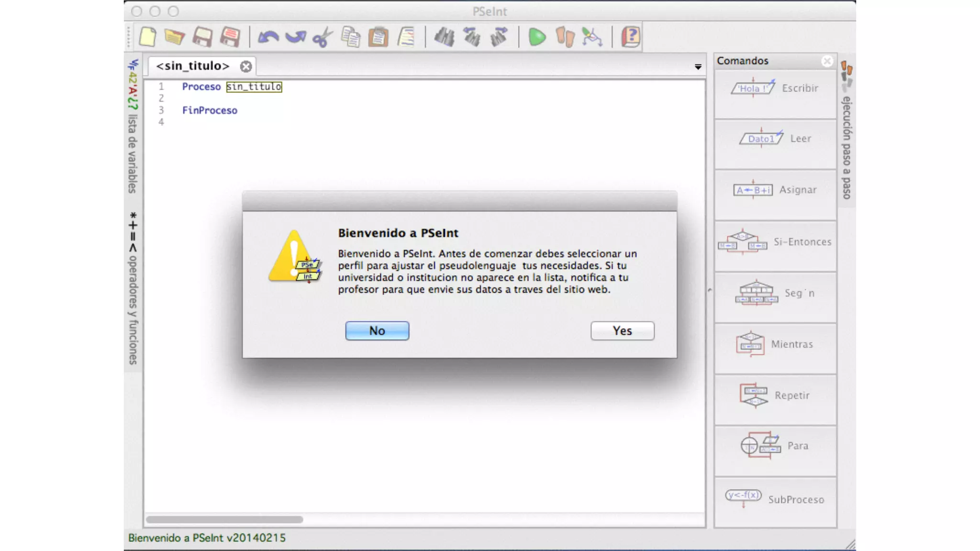The image size is (980, 551).
Task: Click the Save As floppy icon
Action: [x=230, y=37]
